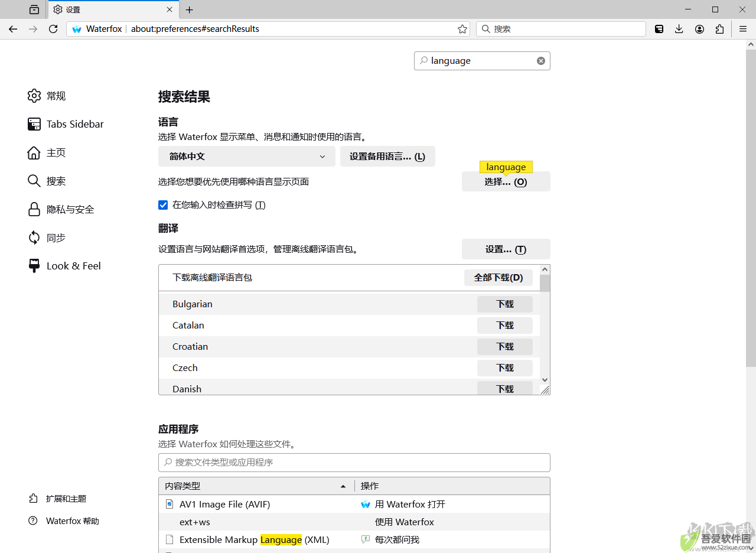Click the language pack list scrollbar up arrow
The width and height of the screenshot is (756, 553).
tap(545, 269)
